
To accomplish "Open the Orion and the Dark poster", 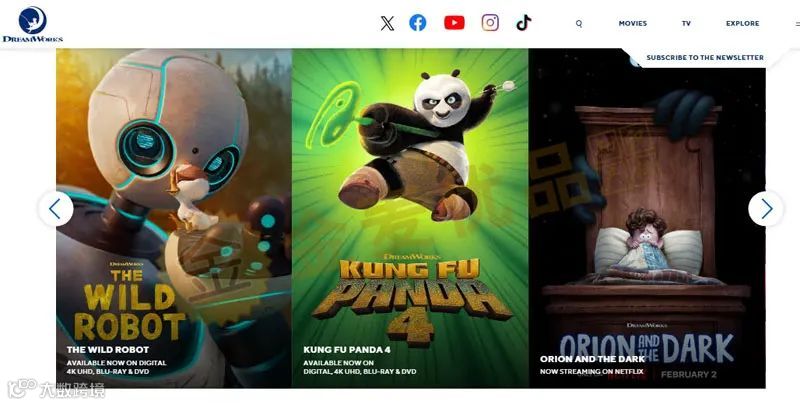I will coord(647,218).
